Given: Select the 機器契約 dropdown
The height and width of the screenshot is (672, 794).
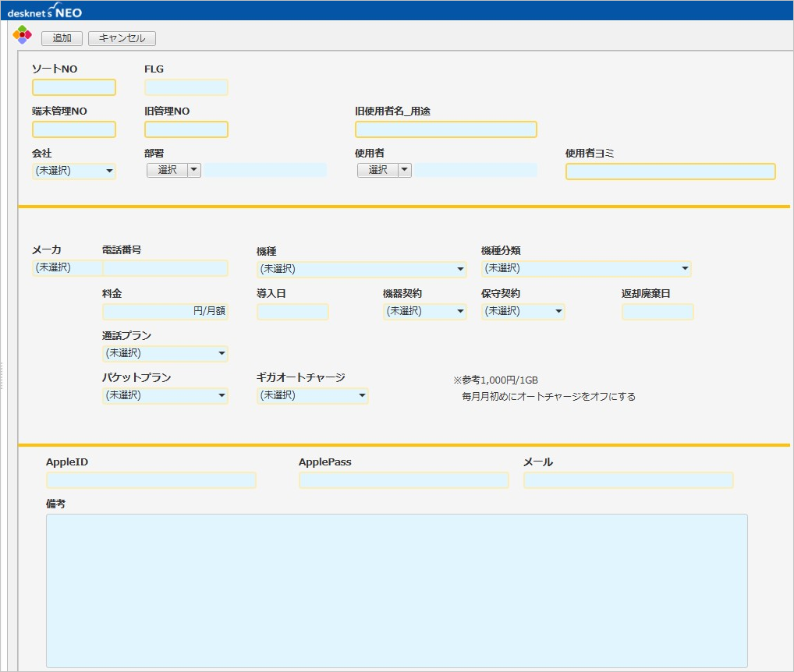Looking at the screenshot, I should [424, 311].
